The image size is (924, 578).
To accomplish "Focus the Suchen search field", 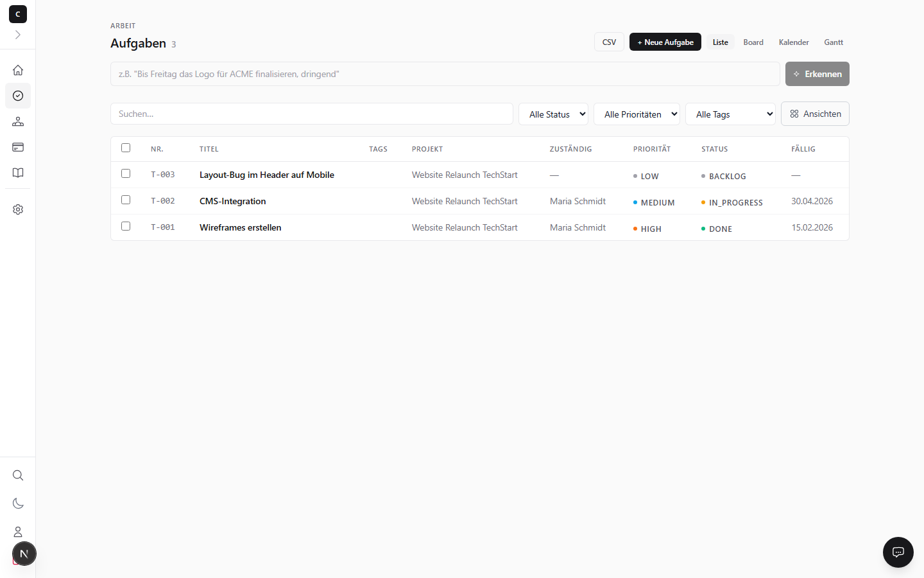I will click(x=312, y=114).
